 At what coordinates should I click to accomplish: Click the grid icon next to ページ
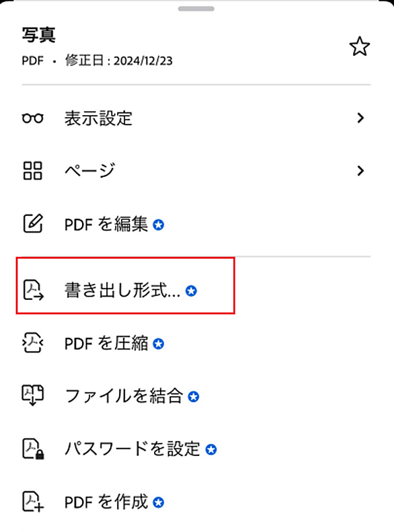pyautogui.click(x=32, y=171)
